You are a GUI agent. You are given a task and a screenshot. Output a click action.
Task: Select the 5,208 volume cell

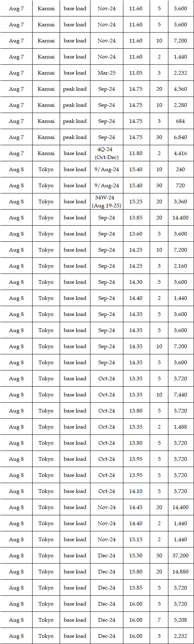180,620
